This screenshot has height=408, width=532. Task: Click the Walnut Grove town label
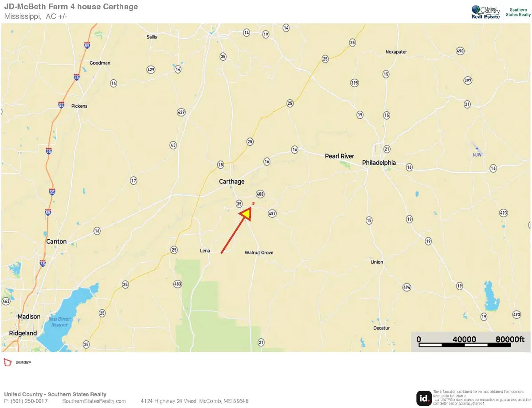(259, 253)
